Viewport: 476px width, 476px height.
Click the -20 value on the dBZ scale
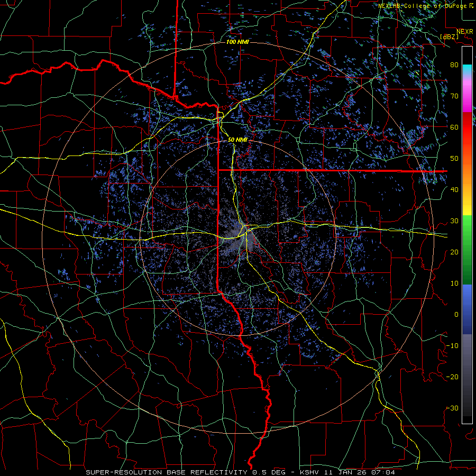[452, 377]
